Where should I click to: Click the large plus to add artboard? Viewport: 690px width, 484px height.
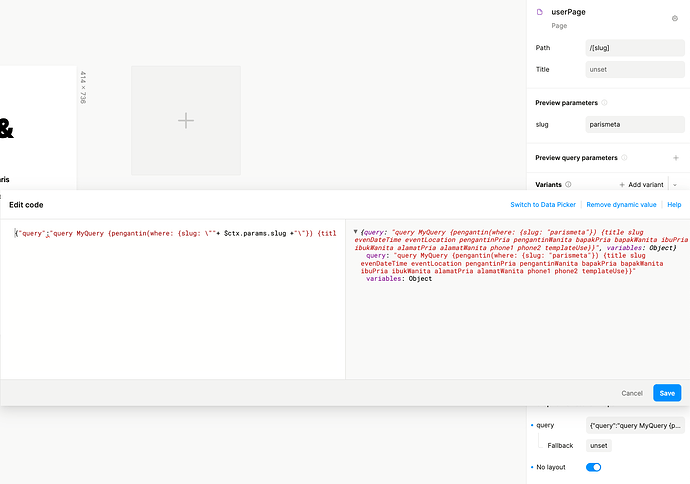186,120
